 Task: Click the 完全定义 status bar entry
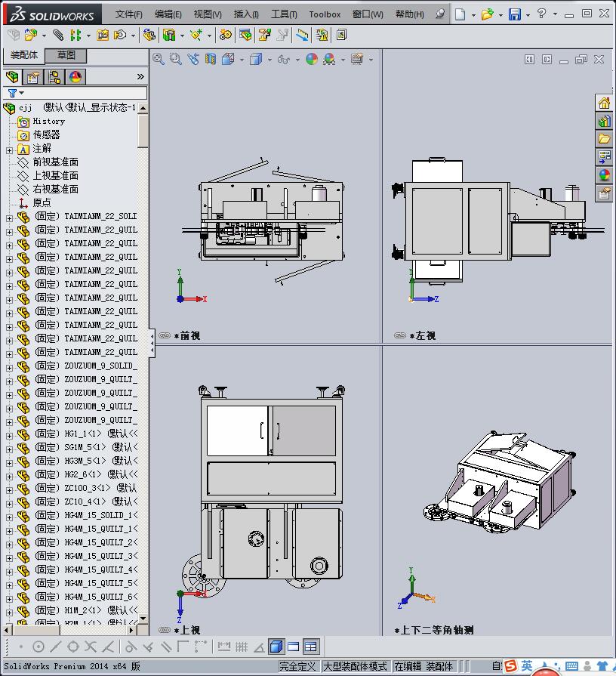[x=297, y=666]
